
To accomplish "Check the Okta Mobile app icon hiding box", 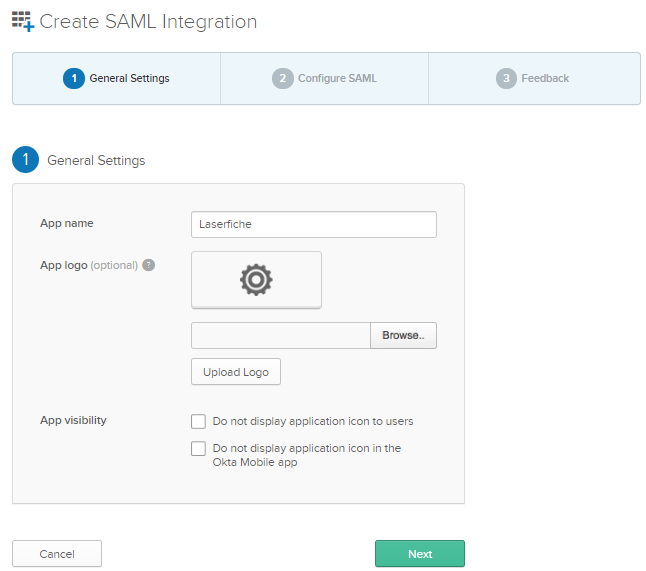I will click(198, 449).
